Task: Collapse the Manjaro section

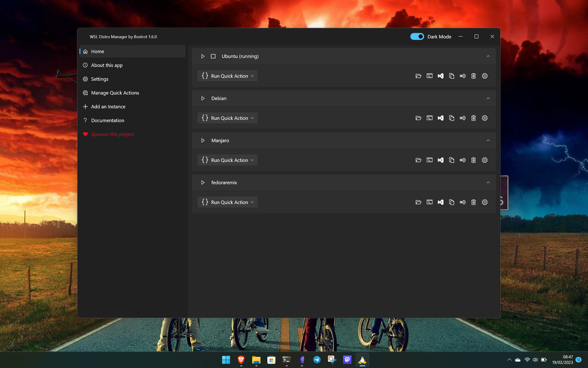Action: click(x=488, y=140)
